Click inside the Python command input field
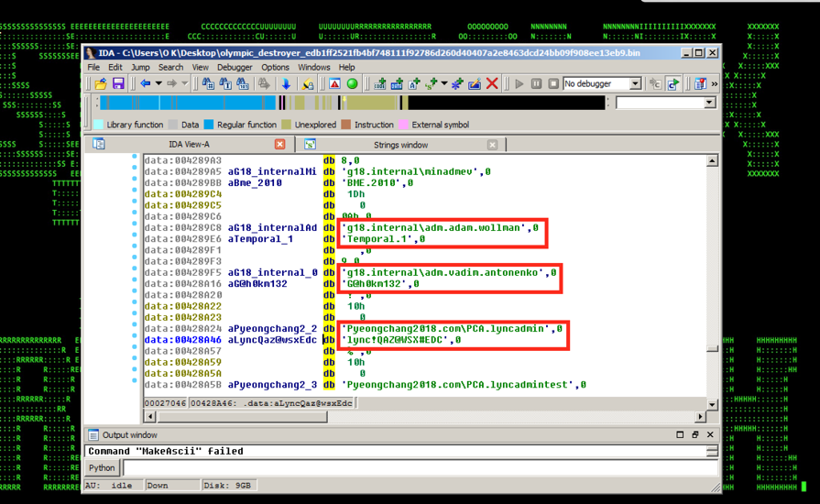 point(412,468)
